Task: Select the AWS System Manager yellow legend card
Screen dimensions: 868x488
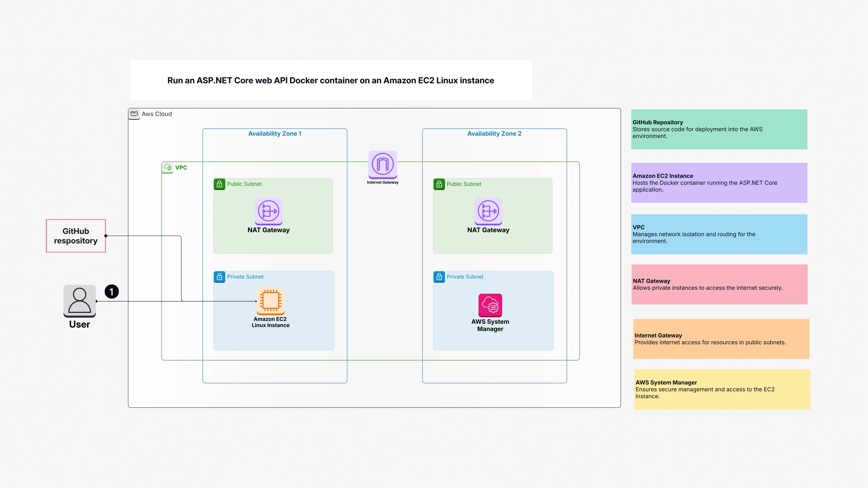Action: click(x=722, y=389)
